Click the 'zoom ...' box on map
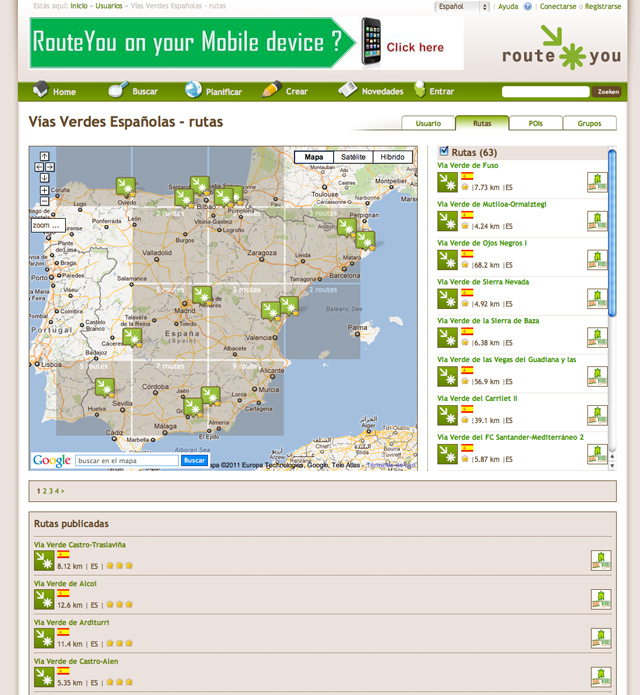The width and height of the screenshot is (640, 695). 48,225
